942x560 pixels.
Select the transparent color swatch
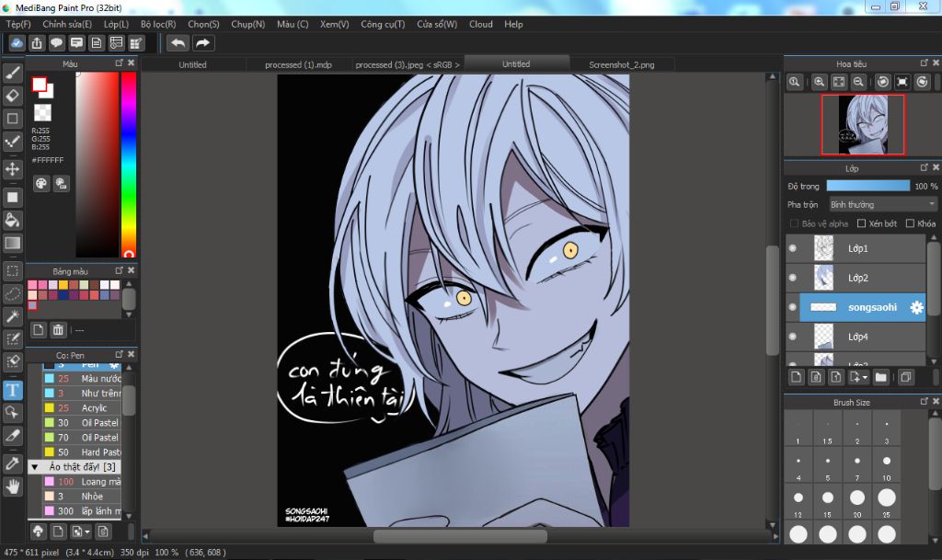pos(42,113)
